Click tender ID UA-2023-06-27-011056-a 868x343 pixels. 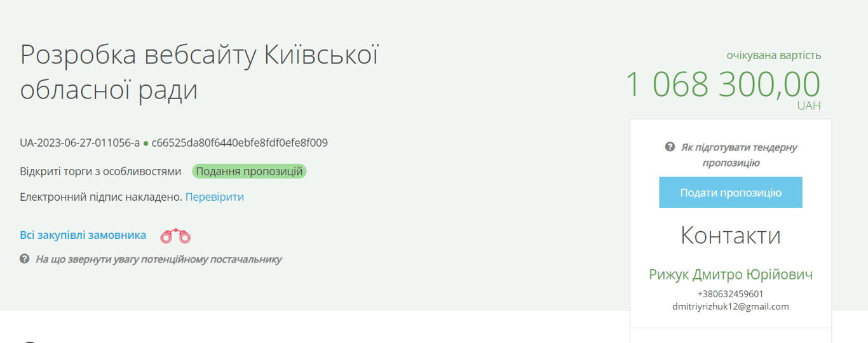click(x=79, y=143)
